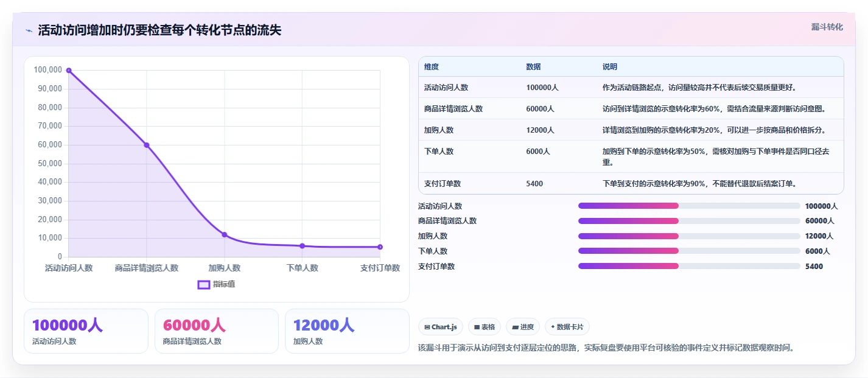Select the Chart.js chip
This screenshot has height=378, width=868.
(x=441, y=327)
